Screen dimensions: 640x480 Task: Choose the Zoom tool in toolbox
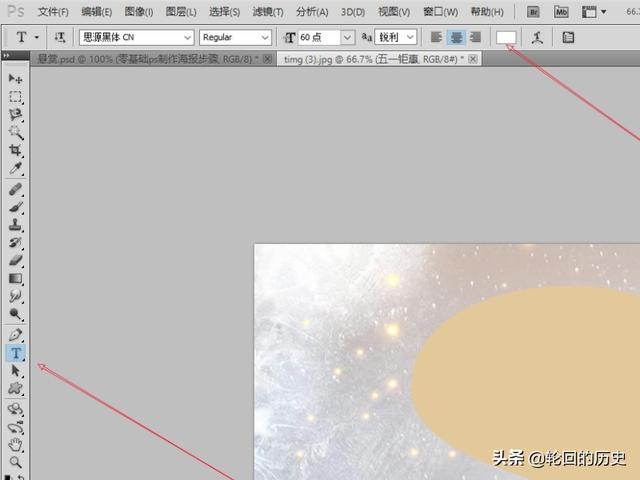(16, 462)
